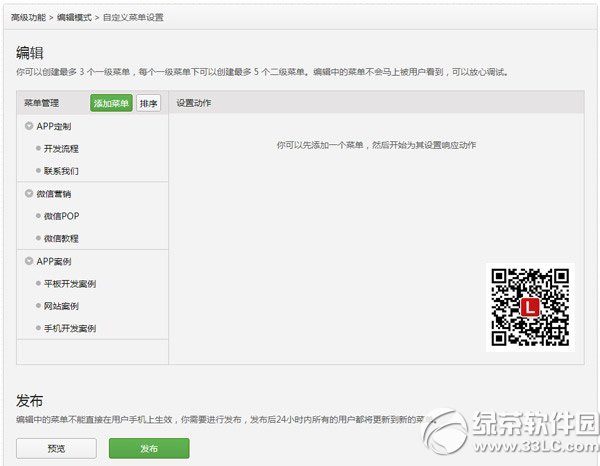Click the 排序 button
This screenshot has width=600, height=466.
tap(148, 103)
